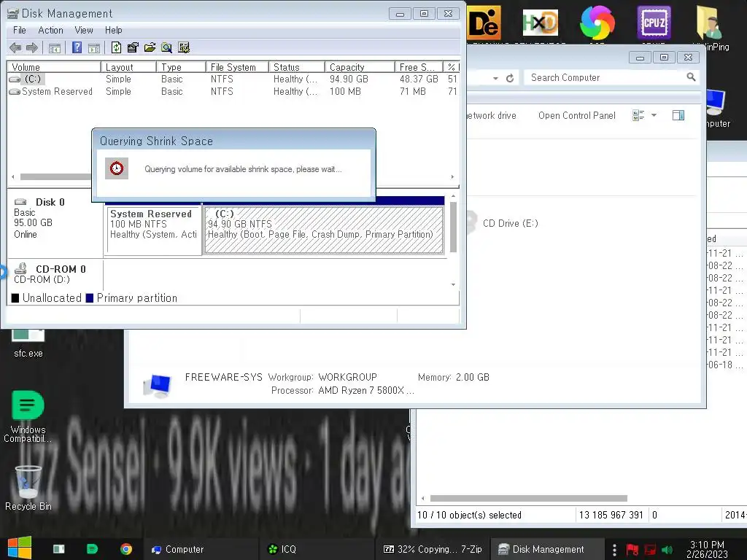Screen dimensions: 747x560
Task: Click the change view icon in Computer window
Action: [638, 115]
